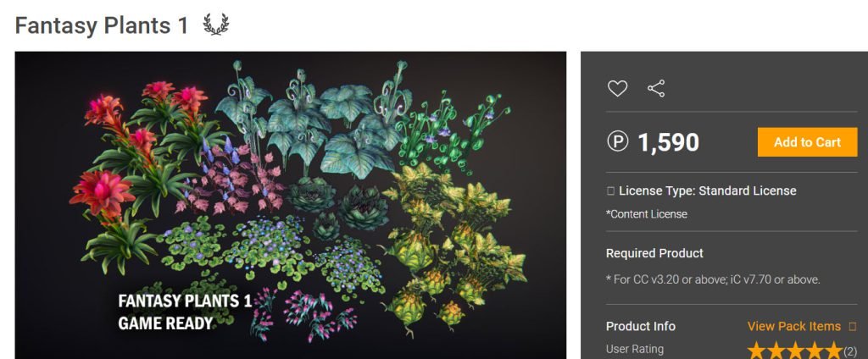This screenshot has width=868, height=359.
Task: Open the *Content License link
Action: tap(647, 214)
